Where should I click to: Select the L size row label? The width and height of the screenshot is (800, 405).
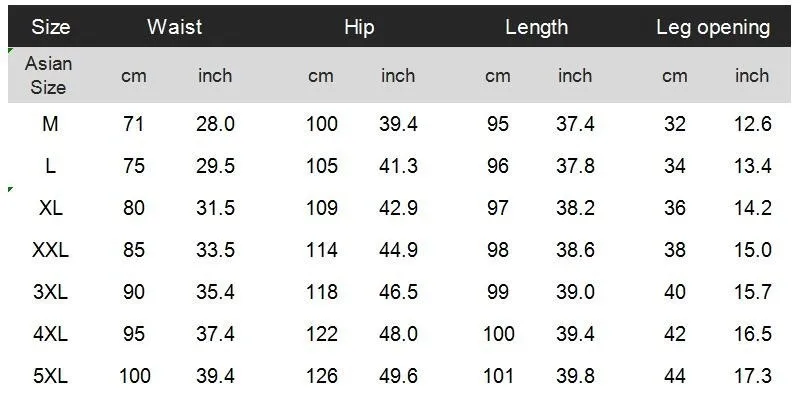[50, 167]
